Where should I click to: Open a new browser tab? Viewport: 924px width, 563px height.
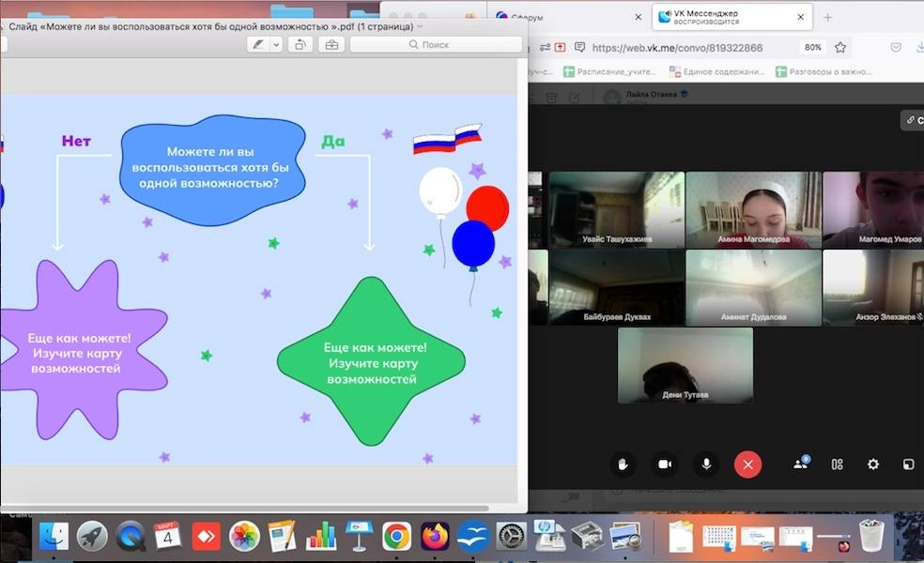827,17
